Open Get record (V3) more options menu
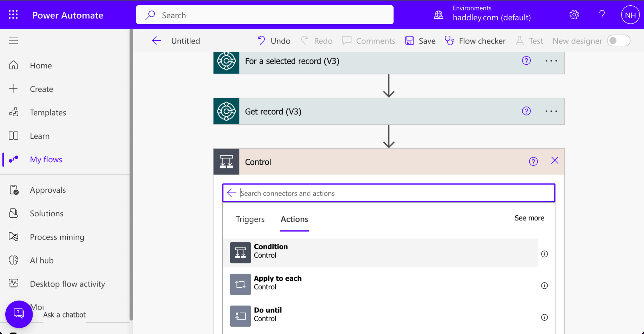The width and height of the screenshot is (644, 334). click(551, 111)
